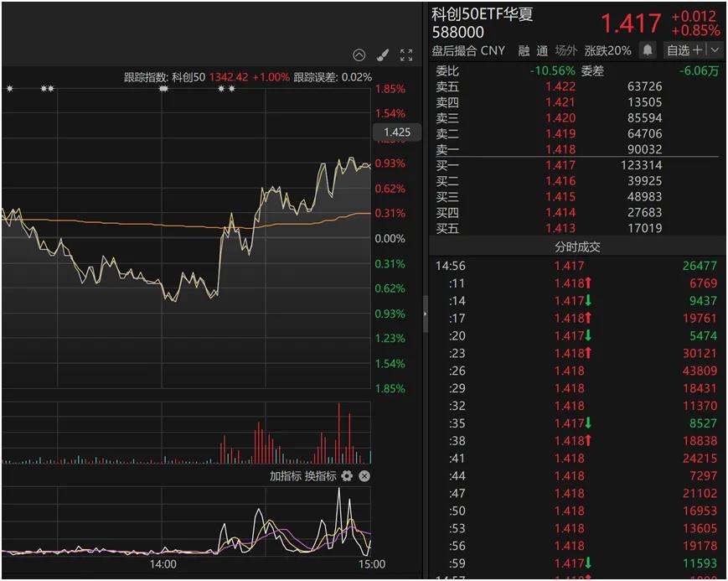Image resolution: width=728 pixels, height=581 pixels.
Task: Click the 买四 price 1.414
Action: tap(560, 212)
